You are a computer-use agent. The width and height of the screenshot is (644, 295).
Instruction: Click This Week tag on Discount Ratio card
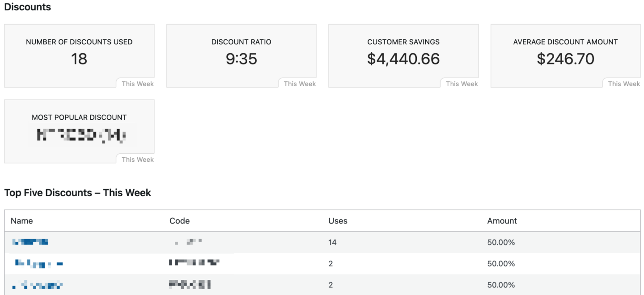pyautogui.click(x=299, y=84)
